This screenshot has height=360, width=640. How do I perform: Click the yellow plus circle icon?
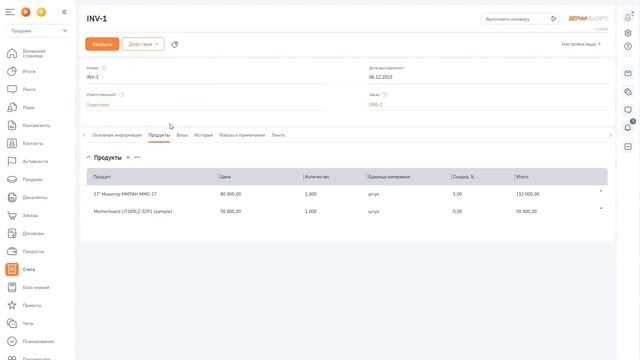coord(41,12)
